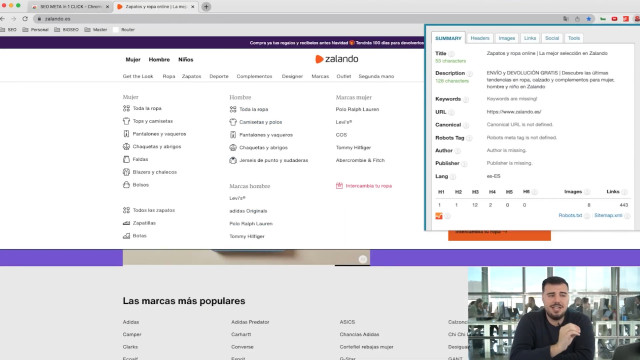
Task: Click the green extension icon in toolbar
Action: (x=603, y=19)
